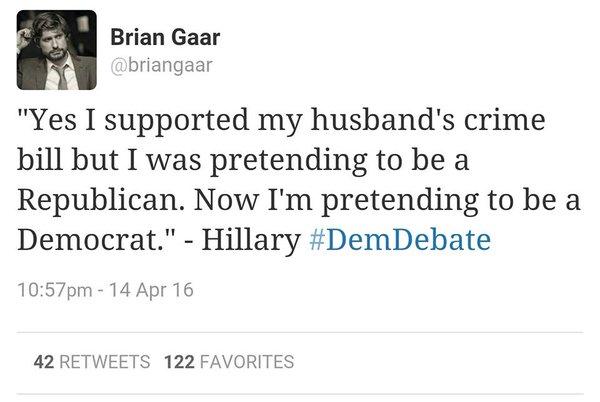View the FAVORITES label list

[x=246, y=361]
